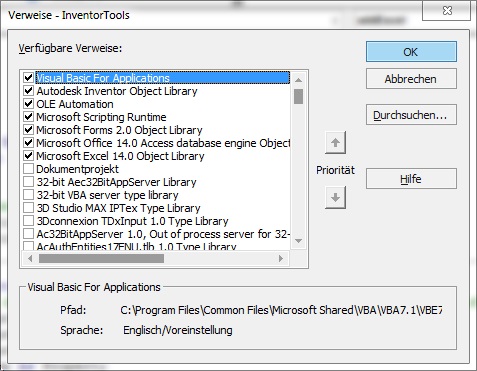477x371 pixels.
Task: Check 32-bit Aec32BitAppServer Library checkbox
Action: [x=29, y=182]
